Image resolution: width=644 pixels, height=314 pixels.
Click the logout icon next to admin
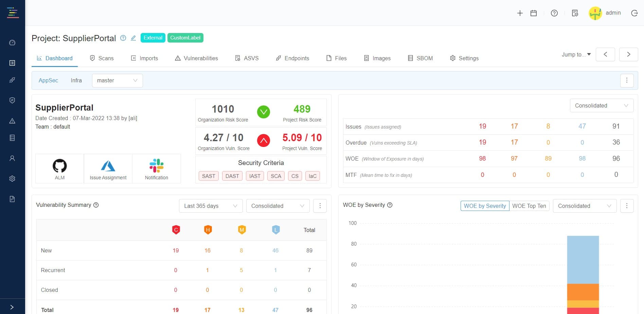coord(634,13)
